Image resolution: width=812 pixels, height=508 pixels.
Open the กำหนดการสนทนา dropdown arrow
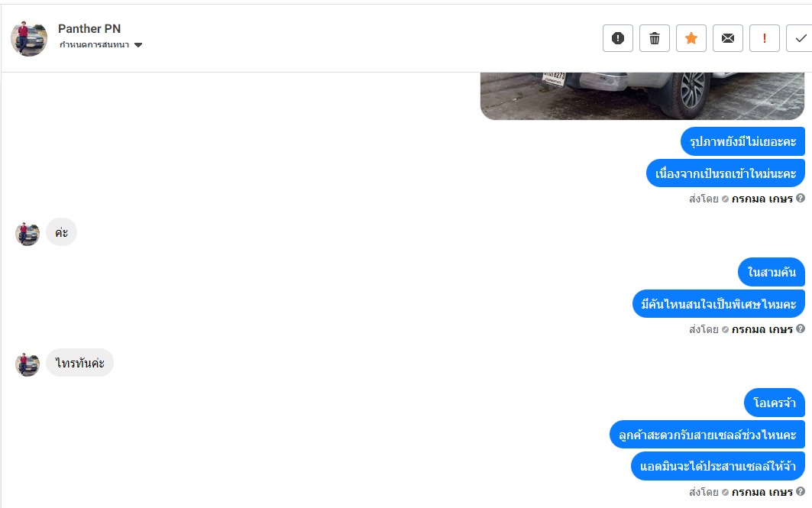(138, 45)
